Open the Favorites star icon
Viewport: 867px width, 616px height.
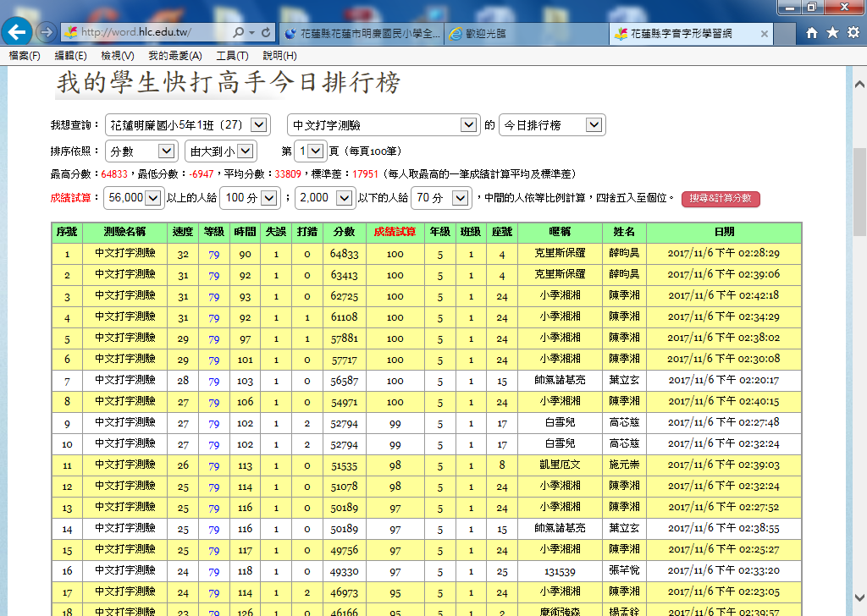pos(832,33)
